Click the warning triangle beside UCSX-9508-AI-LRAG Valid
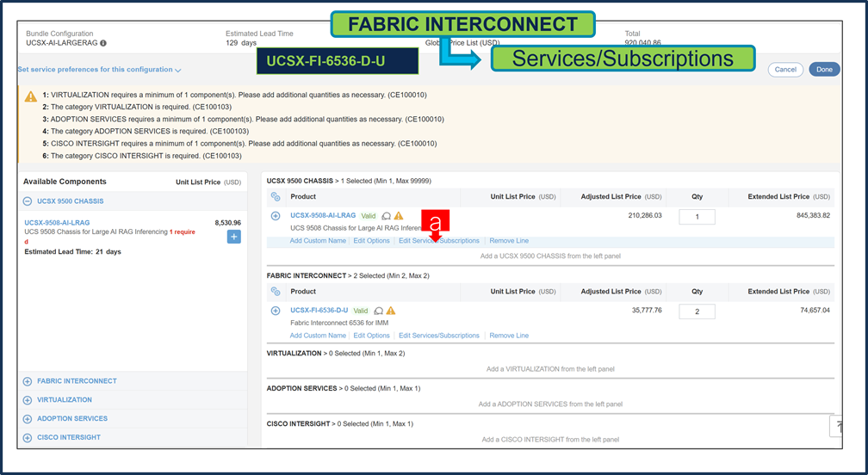This screenshot has height=475, width=868. [x=399, y=216]
